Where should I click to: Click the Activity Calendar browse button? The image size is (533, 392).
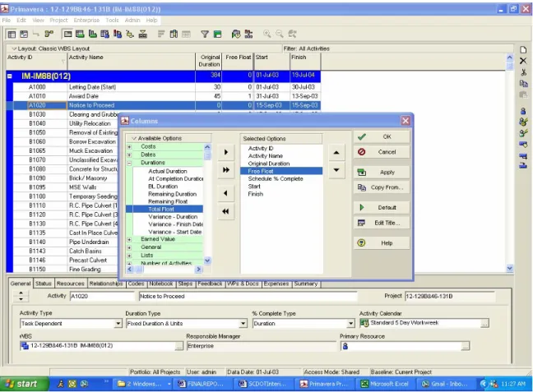pos(484,324)
